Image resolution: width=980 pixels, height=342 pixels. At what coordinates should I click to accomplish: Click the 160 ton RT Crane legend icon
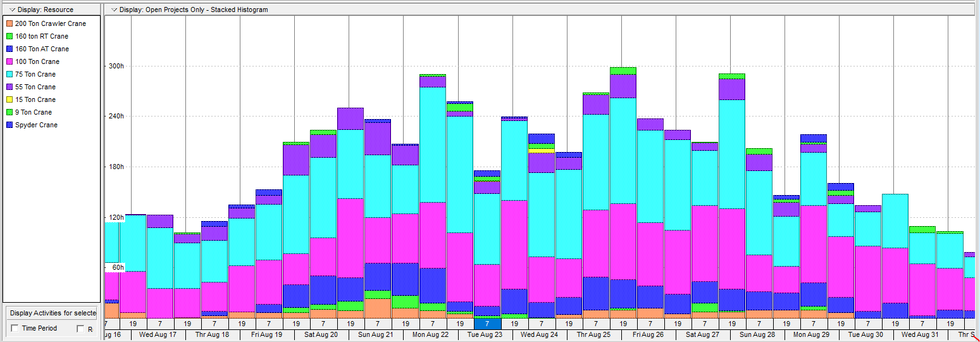click(x=9, y=36)
